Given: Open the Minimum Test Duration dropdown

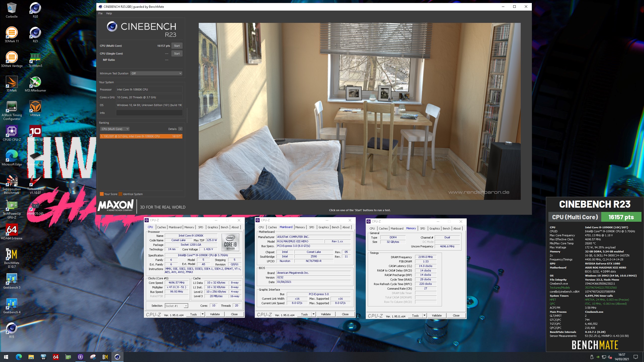Looking at the screenshot, I should (156, 73).
